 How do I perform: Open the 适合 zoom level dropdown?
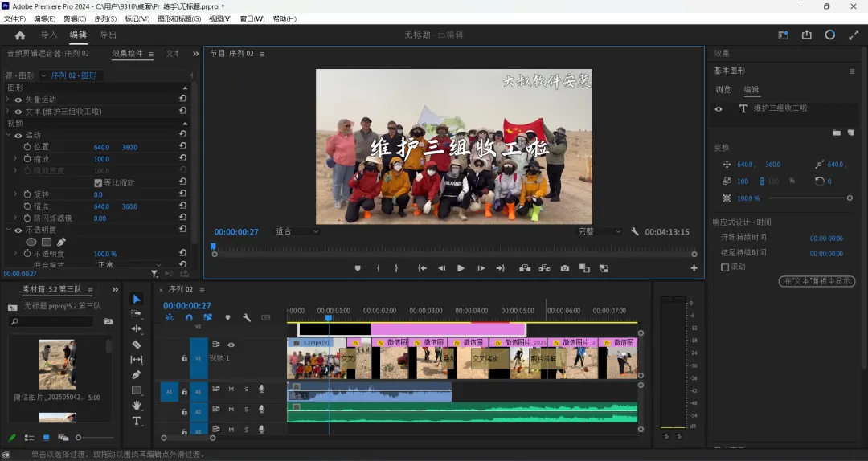[x=297, y=231]
